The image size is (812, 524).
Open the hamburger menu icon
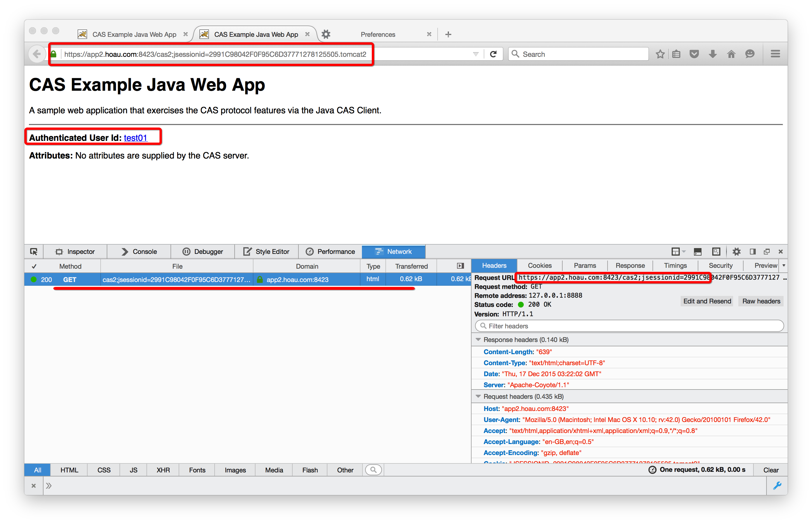point(775,54)
